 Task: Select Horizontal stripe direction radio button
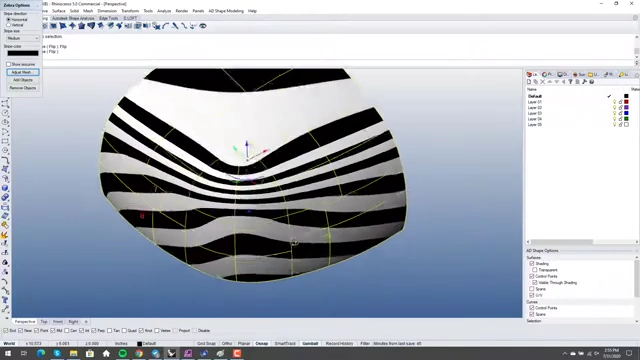tap(8, 20)
